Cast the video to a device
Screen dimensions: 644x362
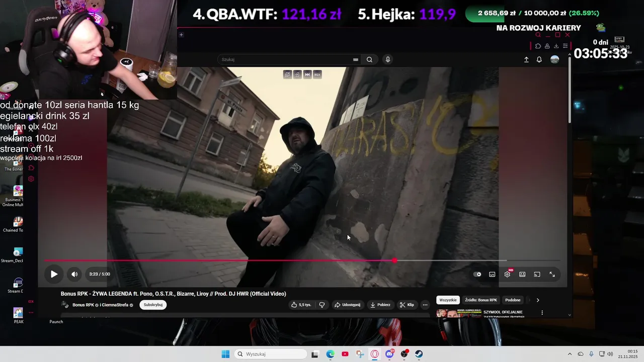pos(537,274)
